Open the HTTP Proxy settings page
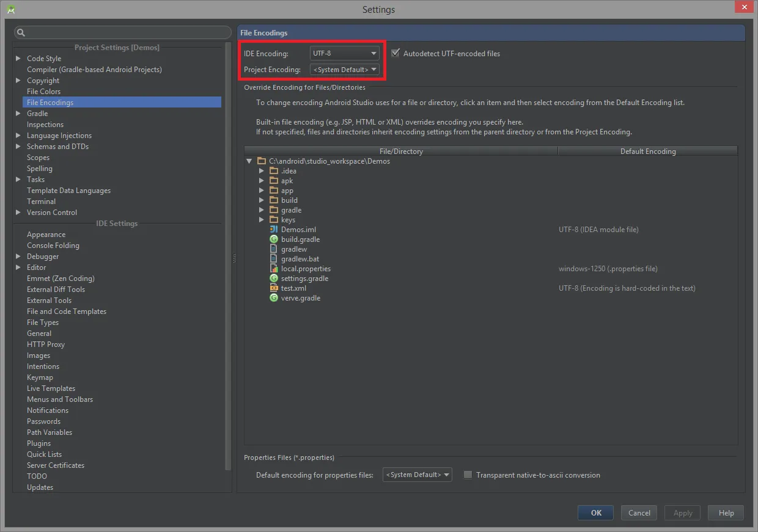758x532 pixels. pos(46,344)
